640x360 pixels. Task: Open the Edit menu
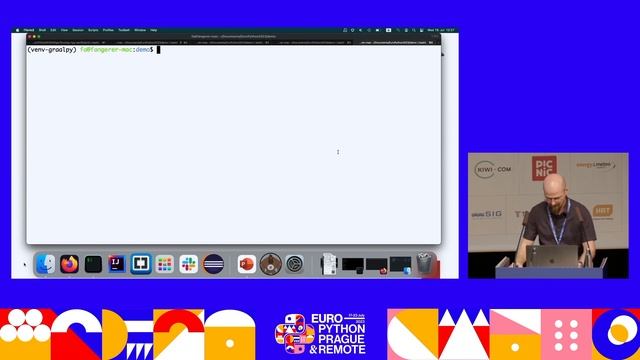coord(53,30)
